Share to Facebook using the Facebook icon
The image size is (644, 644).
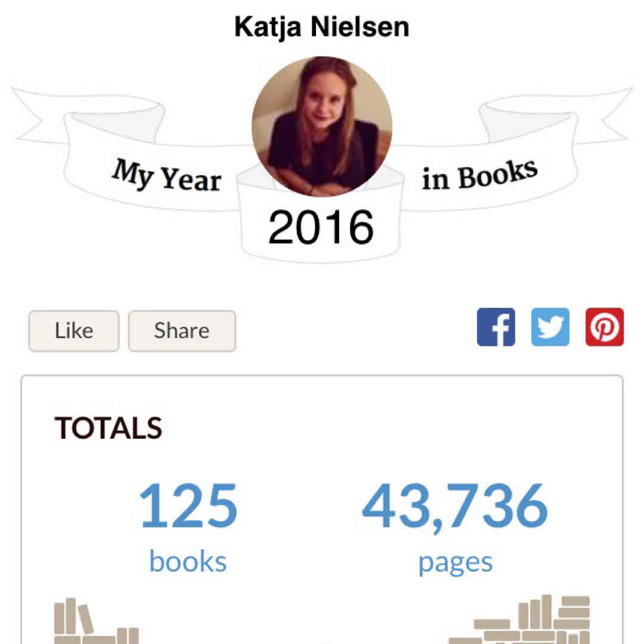pos(496,327)
